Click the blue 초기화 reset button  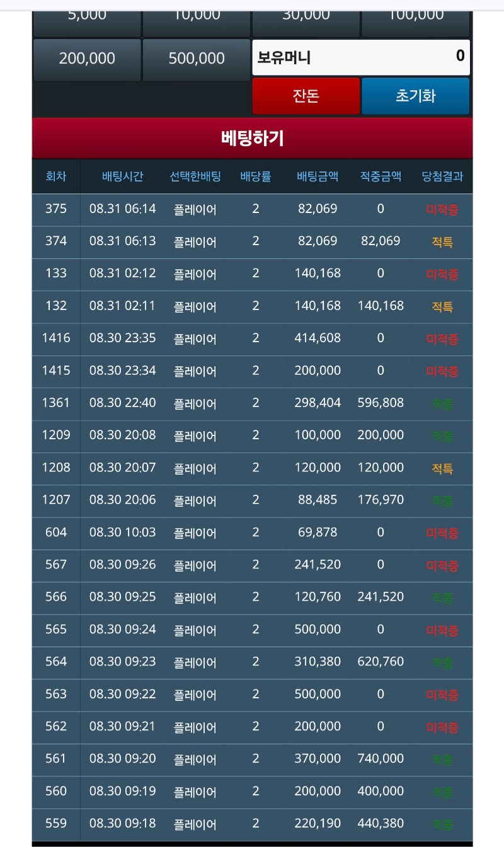[416, 96]
